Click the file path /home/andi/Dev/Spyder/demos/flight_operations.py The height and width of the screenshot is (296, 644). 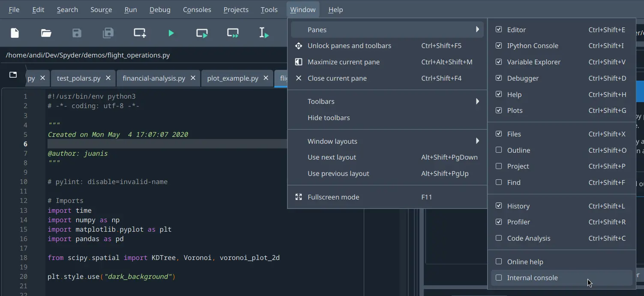pyautogui.click(x=88, y=55)
